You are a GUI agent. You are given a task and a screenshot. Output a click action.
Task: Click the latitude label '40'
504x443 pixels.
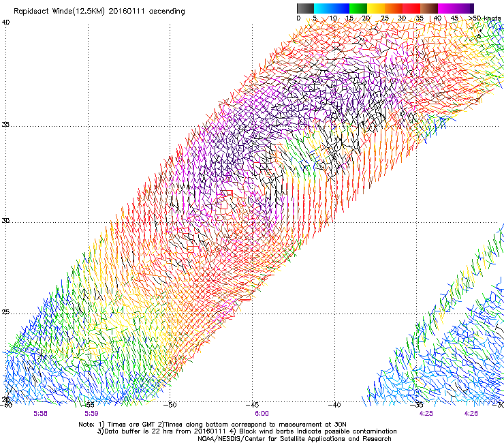[x=5, y=22]
